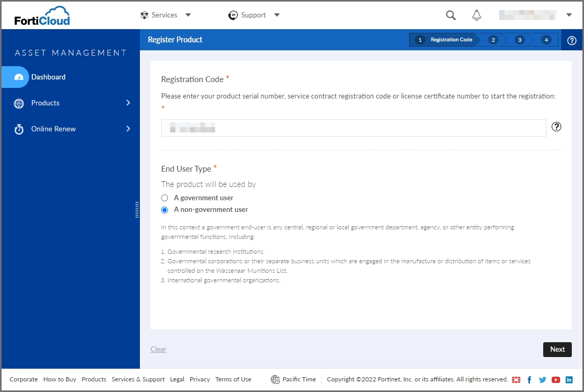Open the Services dropdown
This screenshot has height=392, width=584.
[166, 15]
